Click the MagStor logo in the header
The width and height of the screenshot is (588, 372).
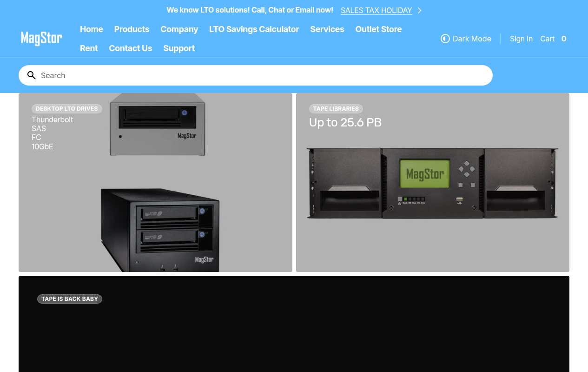(41, 39)
